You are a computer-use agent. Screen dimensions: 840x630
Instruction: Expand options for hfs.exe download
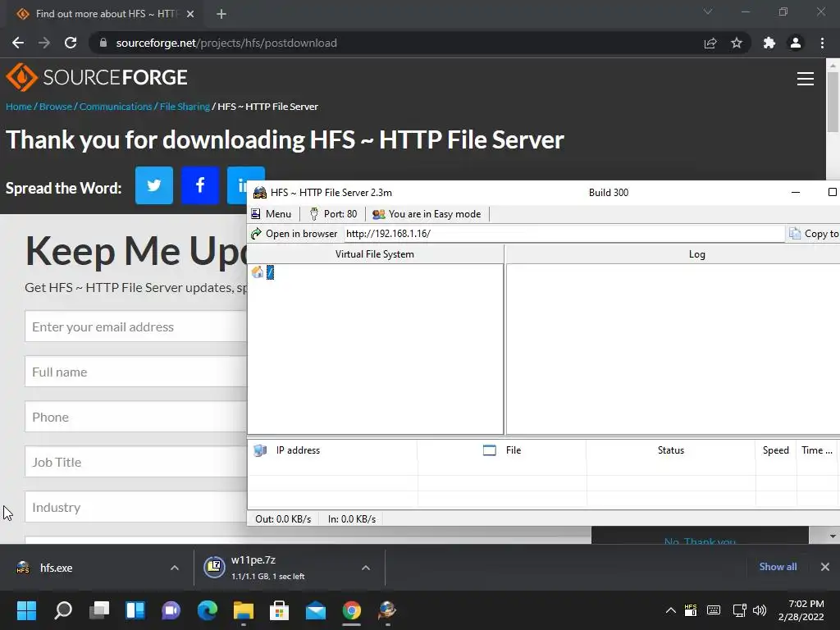click(175, 568)
